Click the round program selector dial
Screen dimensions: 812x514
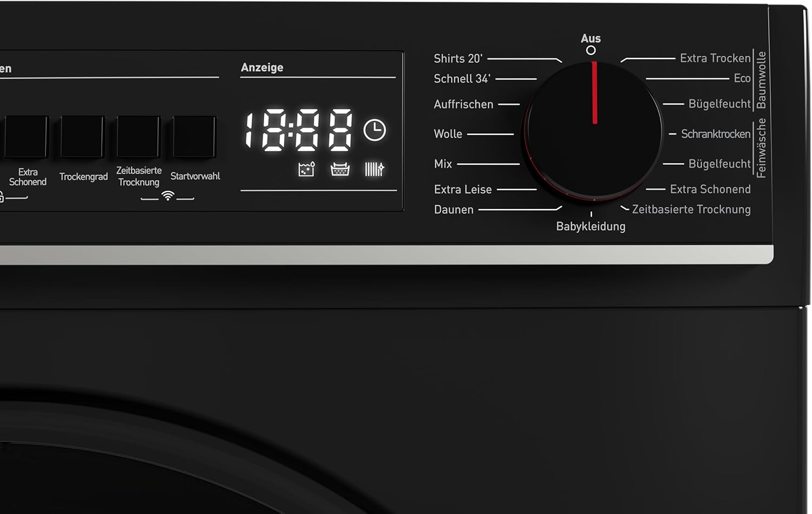point(594,131)
